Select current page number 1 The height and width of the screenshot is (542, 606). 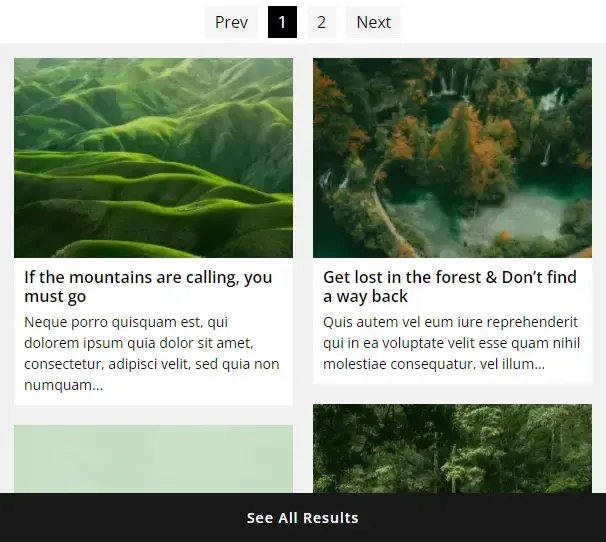pos(282,22)
